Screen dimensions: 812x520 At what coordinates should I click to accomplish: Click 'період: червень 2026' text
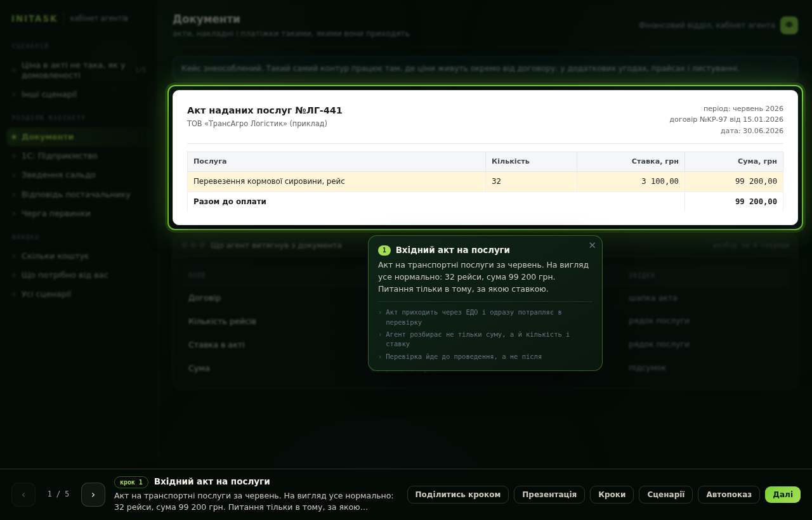pos(743,108)
